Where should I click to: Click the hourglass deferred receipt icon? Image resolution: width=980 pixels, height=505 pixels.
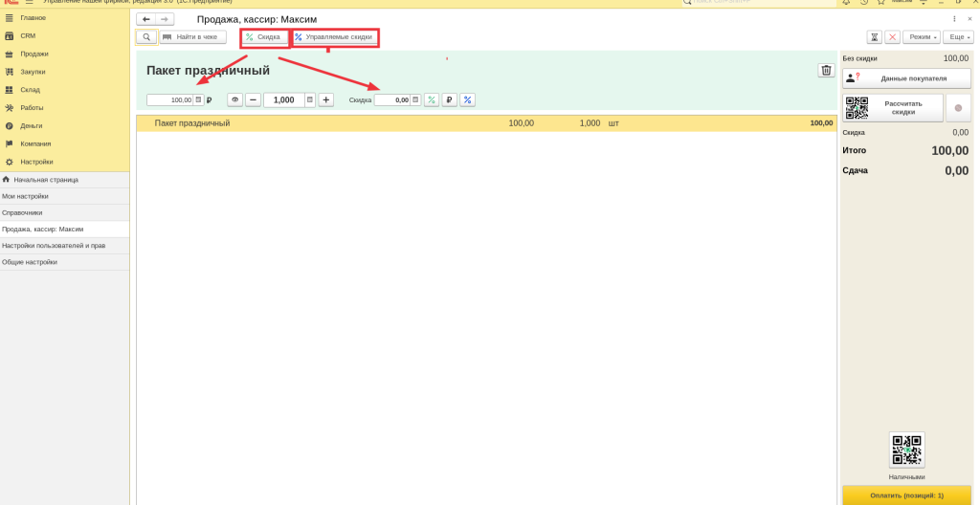(875, 37)
